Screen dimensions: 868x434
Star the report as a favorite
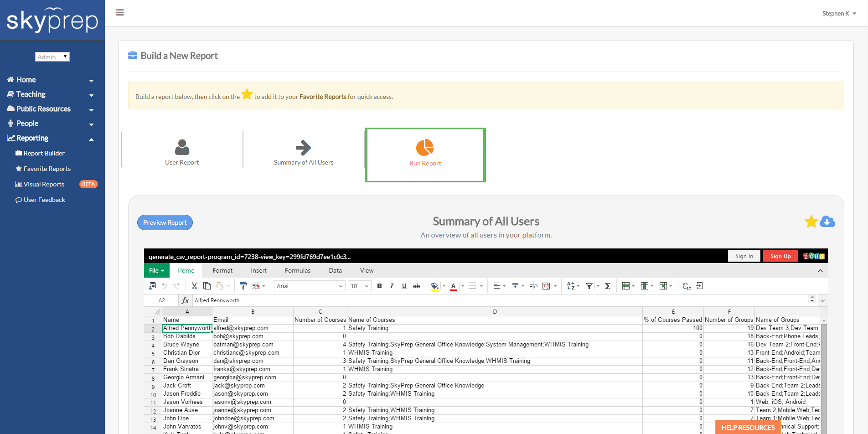(x=811, y=222)
